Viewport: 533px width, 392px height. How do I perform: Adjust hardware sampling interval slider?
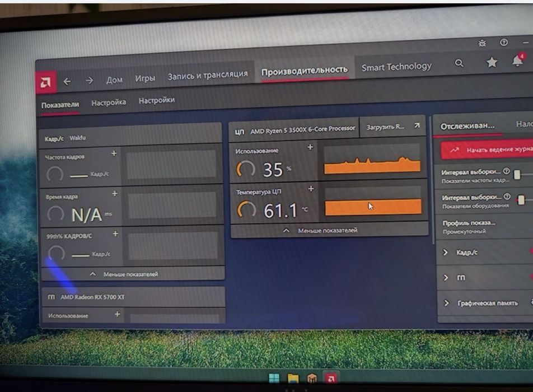[x=521, y=199]
